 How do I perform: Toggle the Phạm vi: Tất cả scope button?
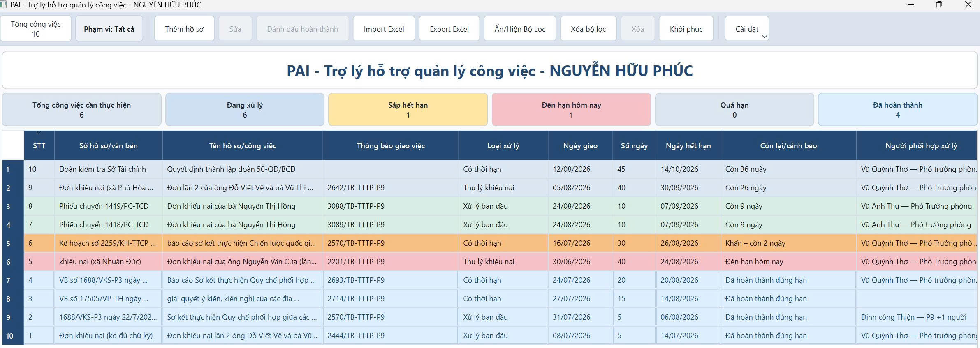click(x=109, y=29)
